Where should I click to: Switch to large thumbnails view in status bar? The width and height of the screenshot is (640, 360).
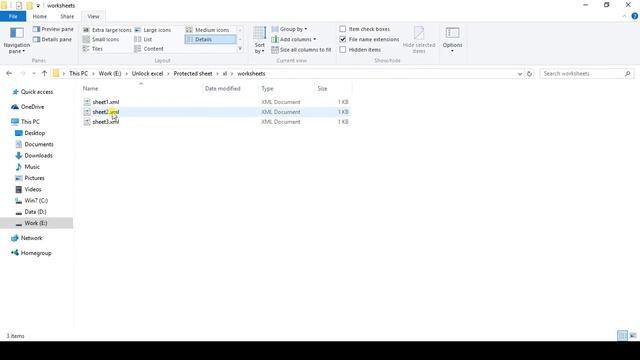coord(633,336)
